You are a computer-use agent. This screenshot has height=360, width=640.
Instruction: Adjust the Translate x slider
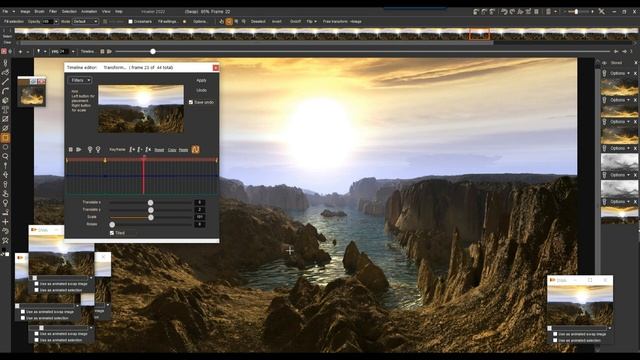pos(150,202)
